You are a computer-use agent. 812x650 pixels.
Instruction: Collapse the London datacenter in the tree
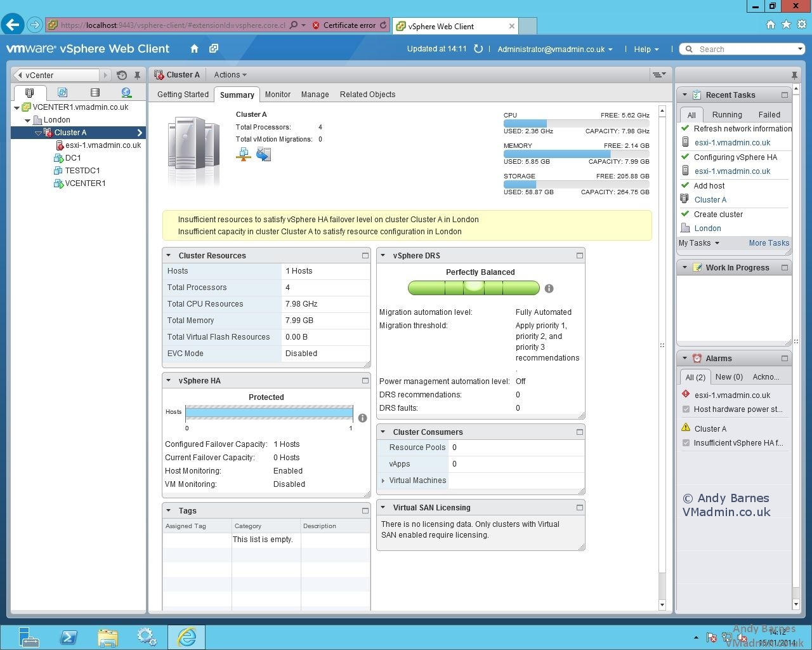click(27, 120)
